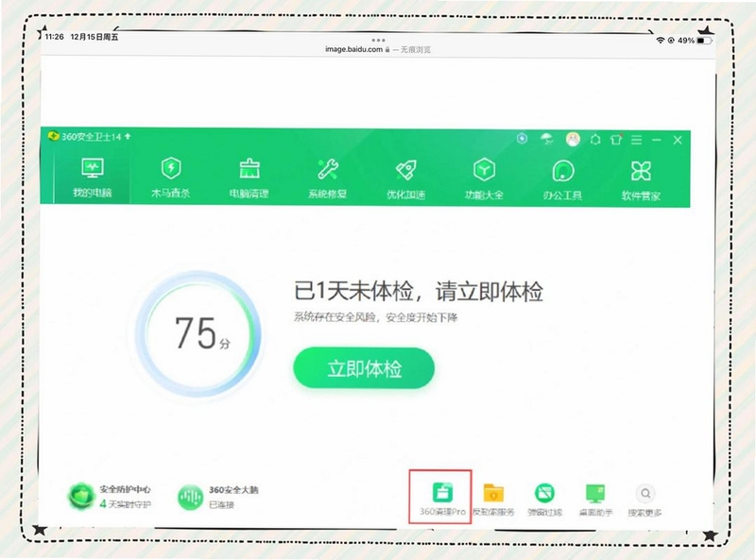Screen dimensions: 756x560
Task: Tap the Wi-Fi status icon
Action: pyautogui.click(x=660, y=41)
